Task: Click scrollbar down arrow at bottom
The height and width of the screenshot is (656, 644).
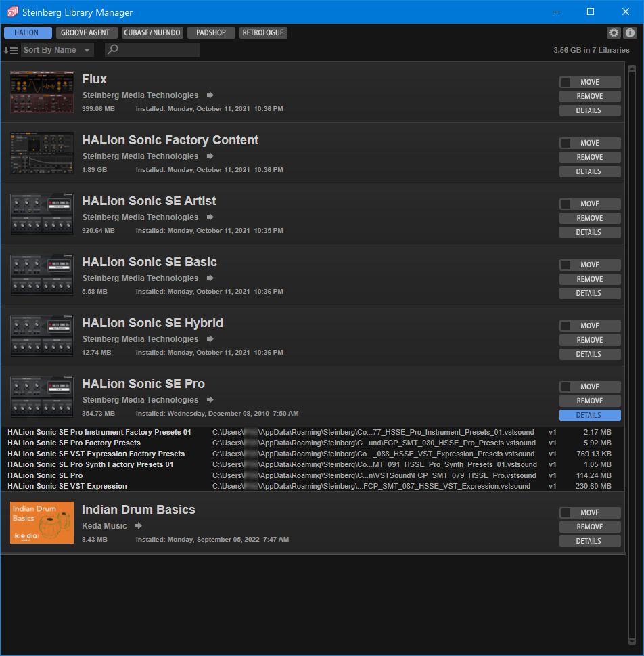Action: pos(632,642)
